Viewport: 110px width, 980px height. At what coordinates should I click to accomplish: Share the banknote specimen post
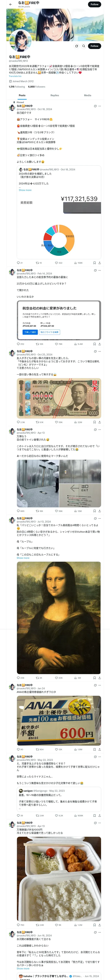pos(100,422)
